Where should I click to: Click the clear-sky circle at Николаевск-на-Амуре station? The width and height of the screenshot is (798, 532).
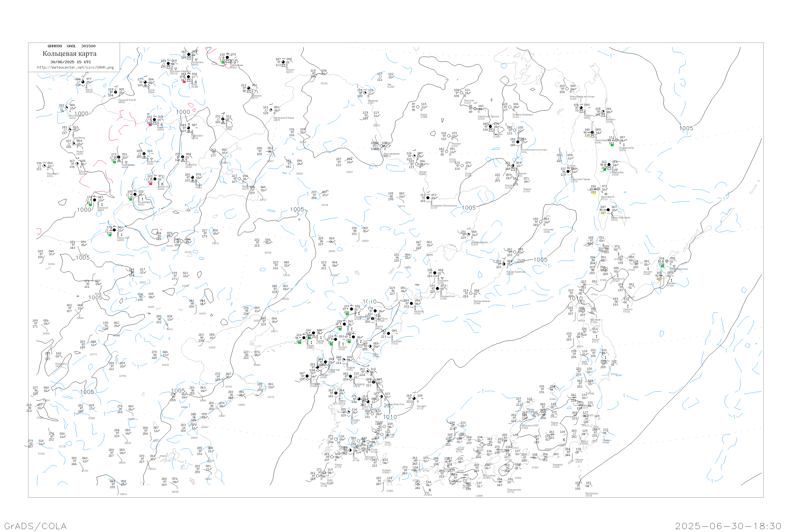coord(567,89)
